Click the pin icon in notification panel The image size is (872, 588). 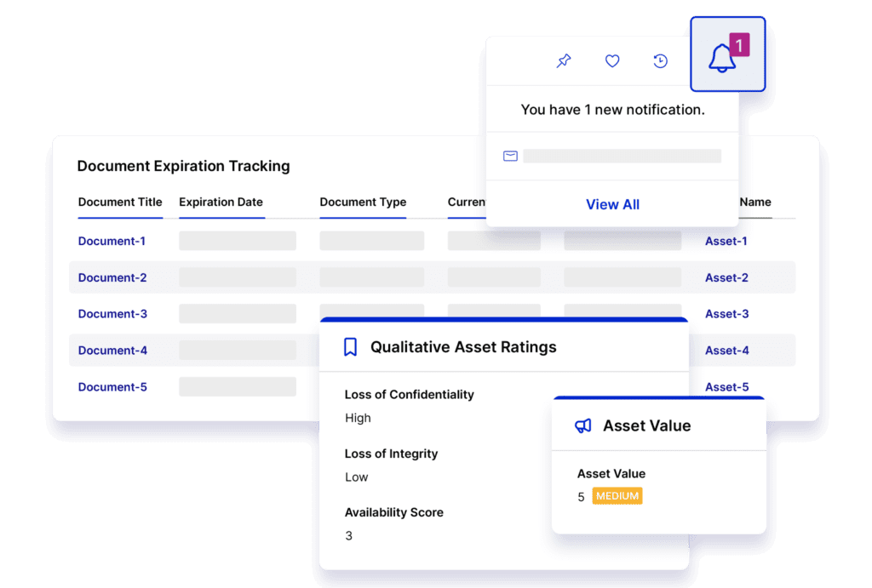click(x=564, y=60)
